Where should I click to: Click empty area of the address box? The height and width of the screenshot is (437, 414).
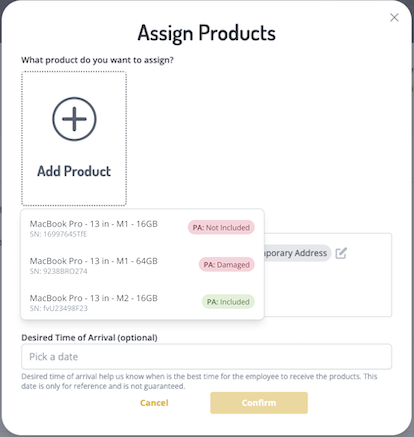click(327, 290)
